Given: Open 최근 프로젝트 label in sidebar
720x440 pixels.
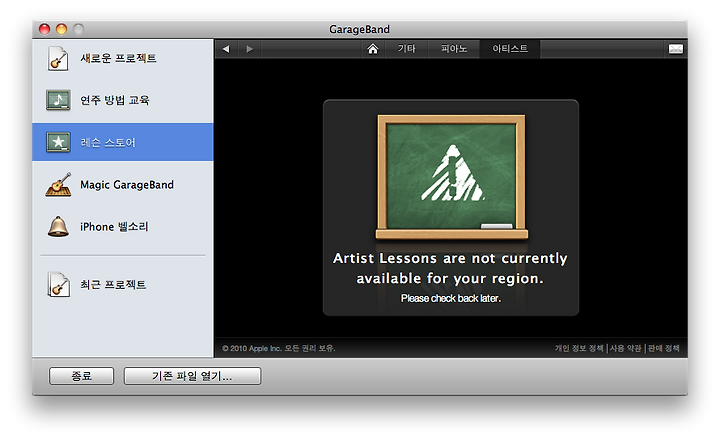Looking at the screenshot, I should click(113, 285).
